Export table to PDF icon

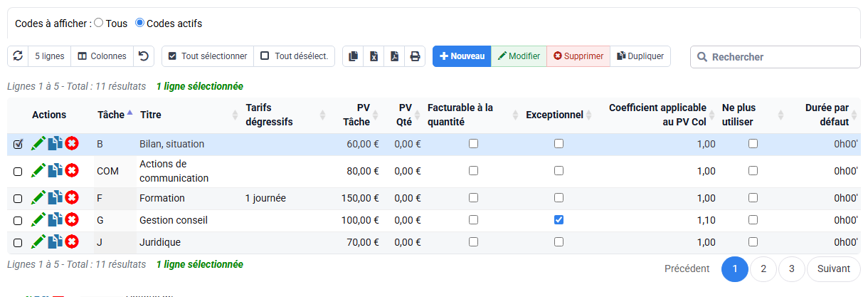pos(395,56)
